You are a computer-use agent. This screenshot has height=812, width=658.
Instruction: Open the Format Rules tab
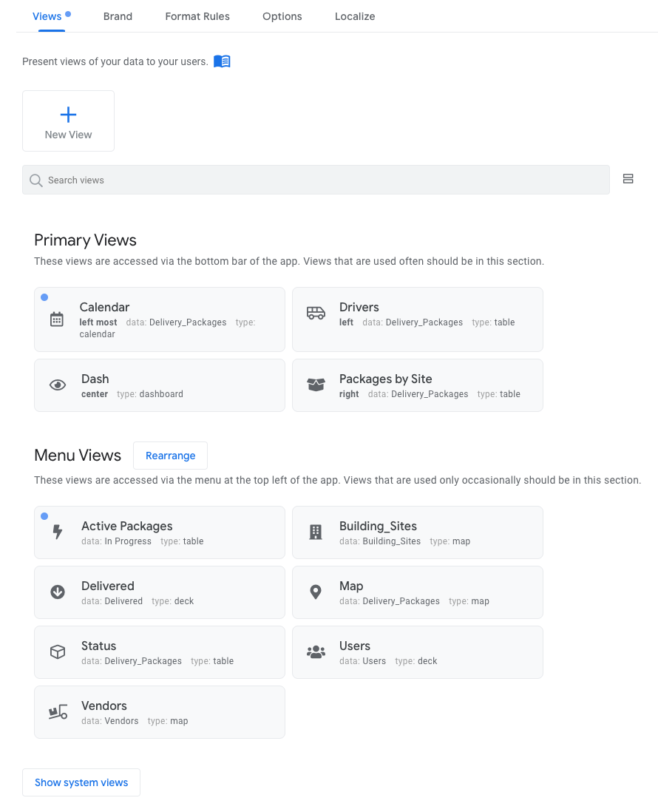click(x=197, y=16)
